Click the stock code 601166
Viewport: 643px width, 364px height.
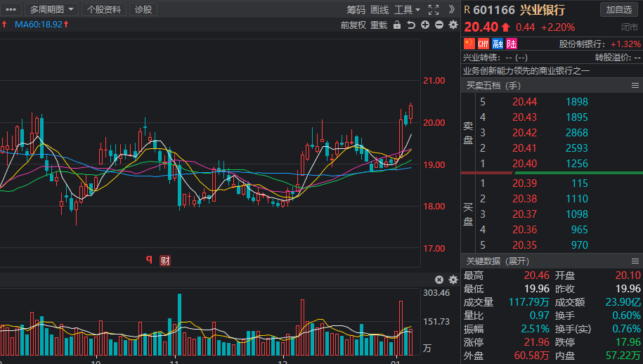click(x=494, y=10)
